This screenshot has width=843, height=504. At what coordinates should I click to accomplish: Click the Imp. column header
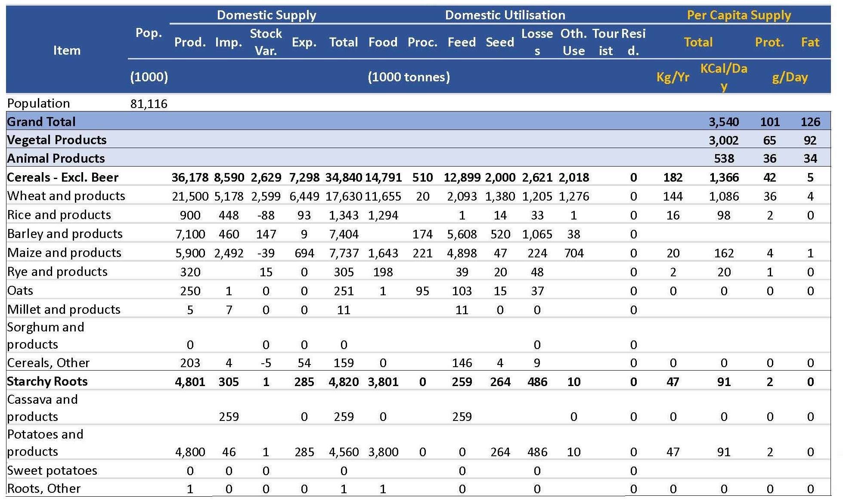[x=229, y=42]
